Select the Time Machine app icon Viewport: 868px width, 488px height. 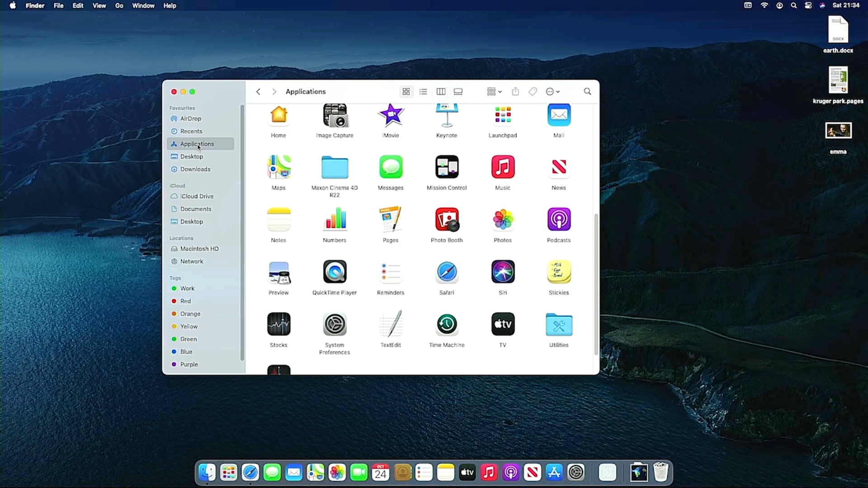coord(447,324)
